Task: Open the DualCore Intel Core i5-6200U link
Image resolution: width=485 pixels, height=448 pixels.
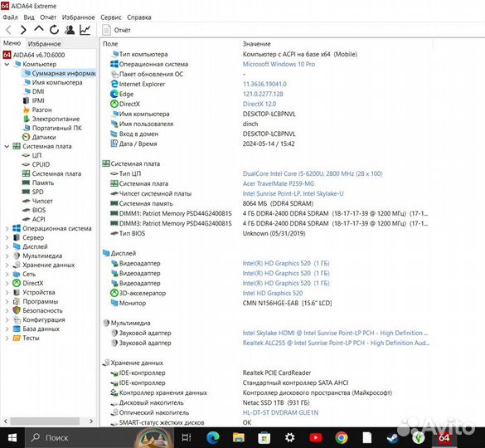Action: click(x=313, y=173)
